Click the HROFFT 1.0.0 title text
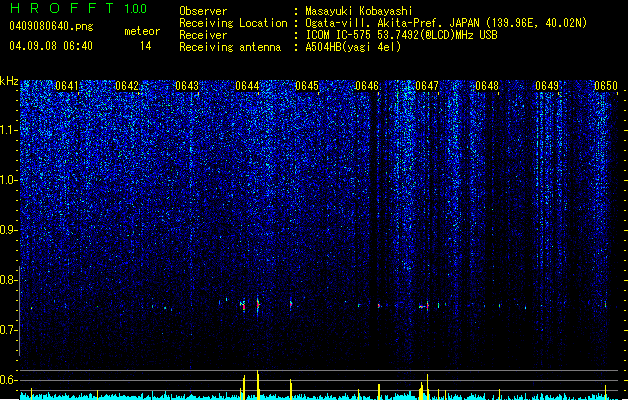 [x=78, y=8]
